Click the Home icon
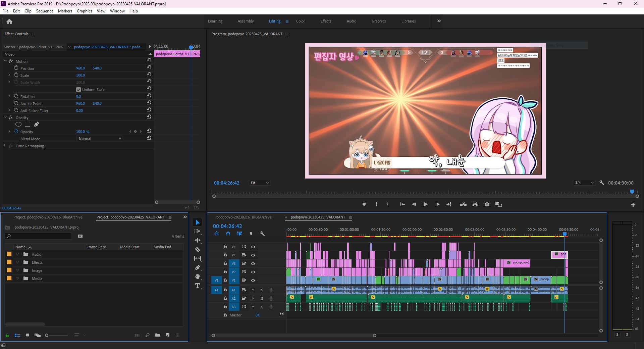 (9, 21)
